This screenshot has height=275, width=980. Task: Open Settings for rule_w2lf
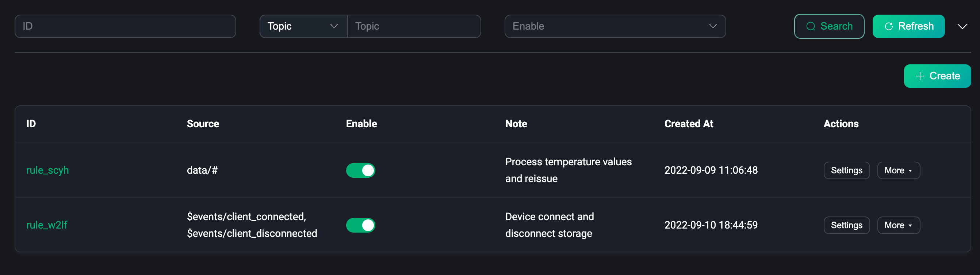(x=846, y=225)
